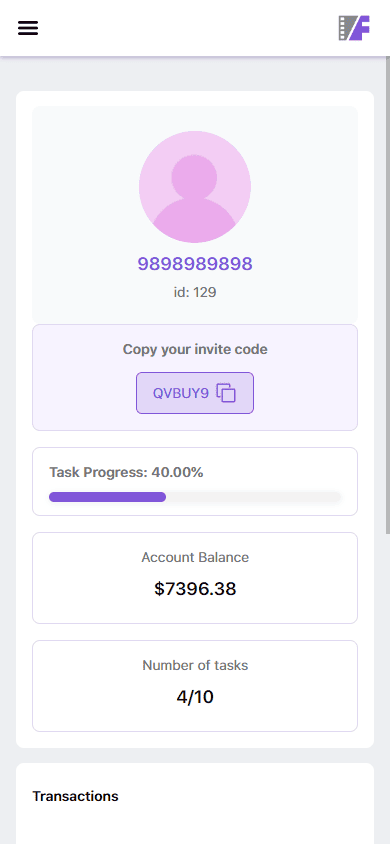Screen dimensions: 390x844
Task: Click the id: 129 text
Action: 195,292
